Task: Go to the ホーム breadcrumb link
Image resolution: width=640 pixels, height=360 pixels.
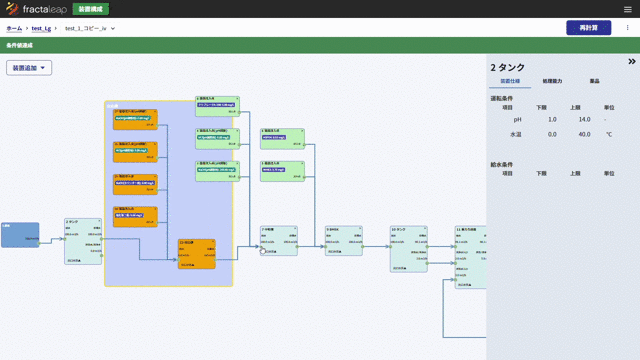Action: pyautogui.click(x=14, y=29)
